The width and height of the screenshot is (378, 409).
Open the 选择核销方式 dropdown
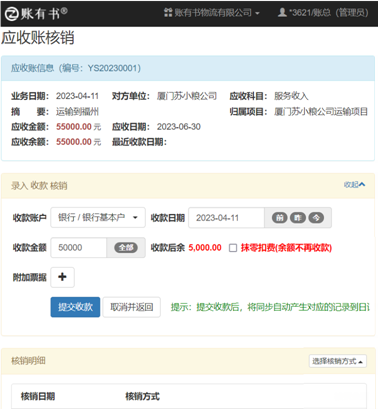pyautogui.click(x=338, y=361)
